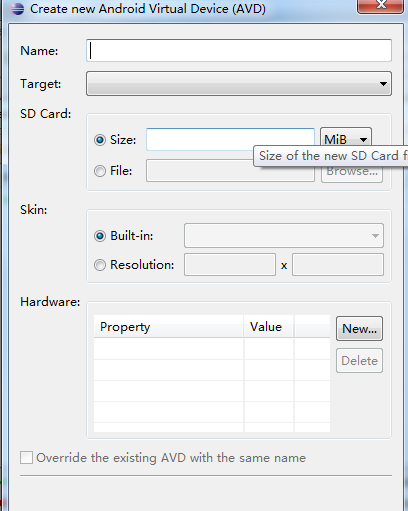Click the Resolution width field
This screenshot has width=408, height=511.
[x=230, y=265]
